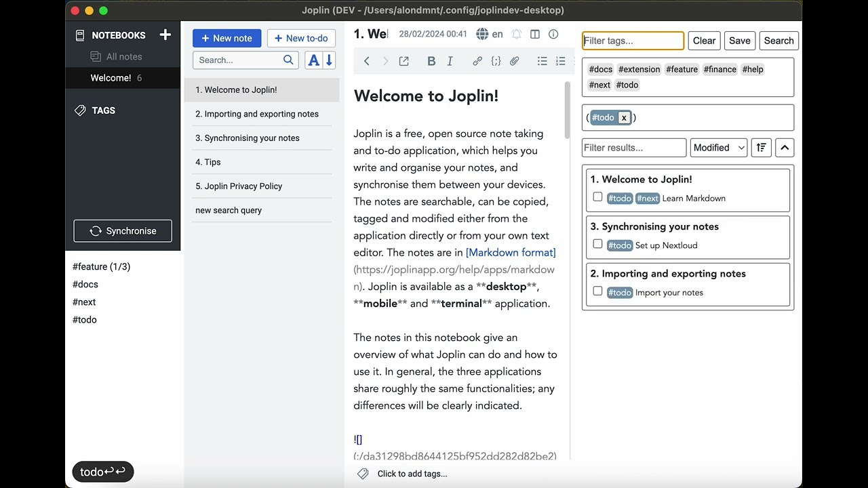Insert a bulleted list
Viewport: 868px width, 488px height.
(542, 61)
